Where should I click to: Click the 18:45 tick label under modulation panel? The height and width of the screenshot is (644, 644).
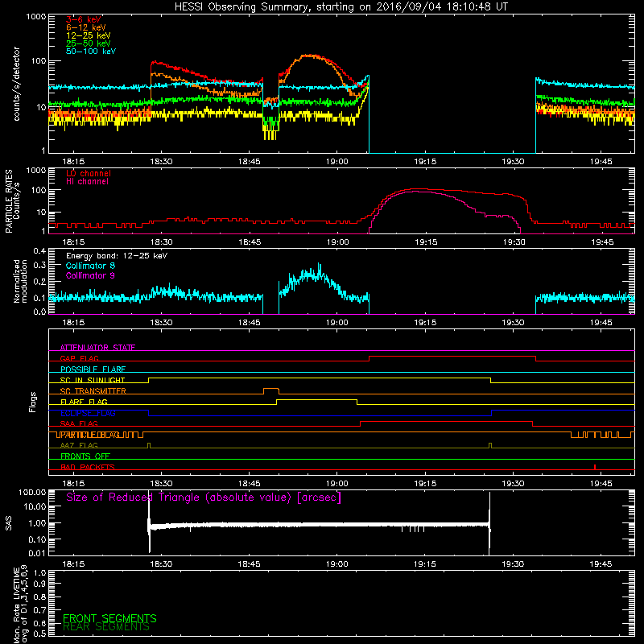[249, 323]
